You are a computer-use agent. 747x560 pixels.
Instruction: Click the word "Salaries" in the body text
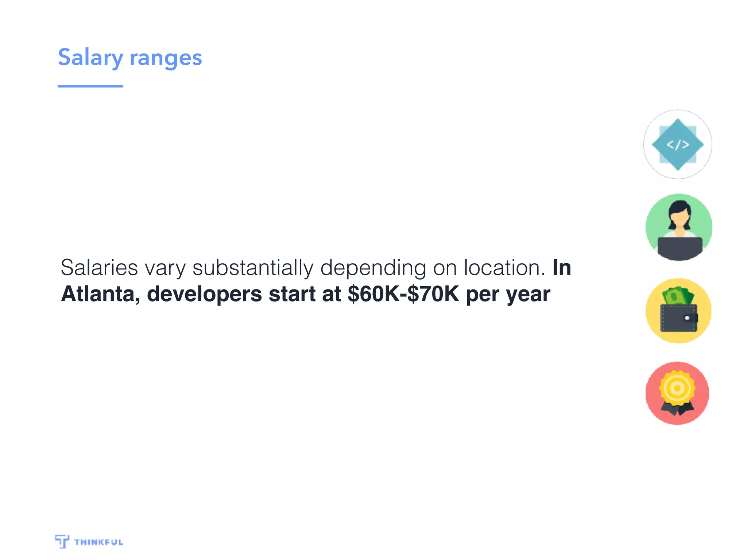pyautogui.click(x=99, y=267)
